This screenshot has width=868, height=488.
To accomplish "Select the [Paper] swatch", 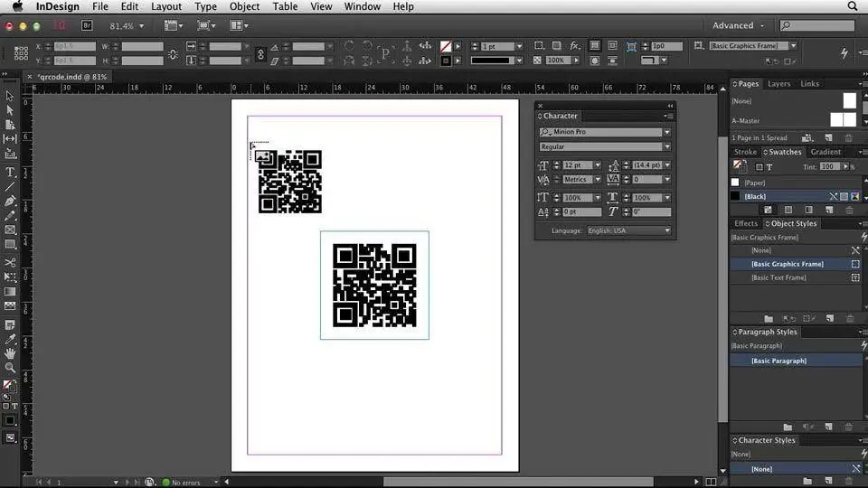I will pos(796,183).
